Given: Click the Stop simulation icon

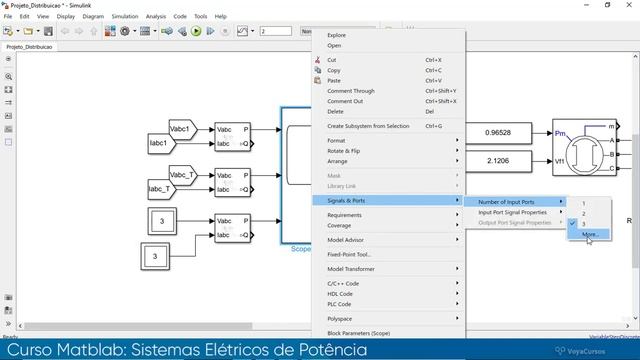Looking at the screenshot, I should click(225, 31).
